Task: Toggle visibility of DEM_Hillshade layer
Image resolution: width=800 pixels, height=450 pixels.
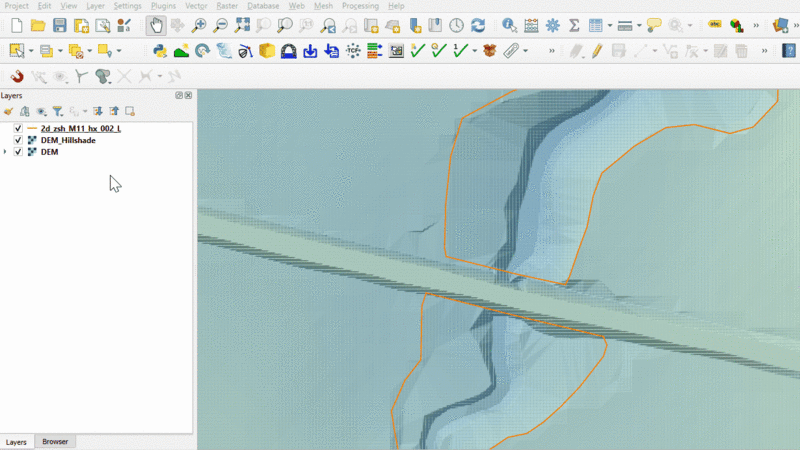Action: click(18, 141)
